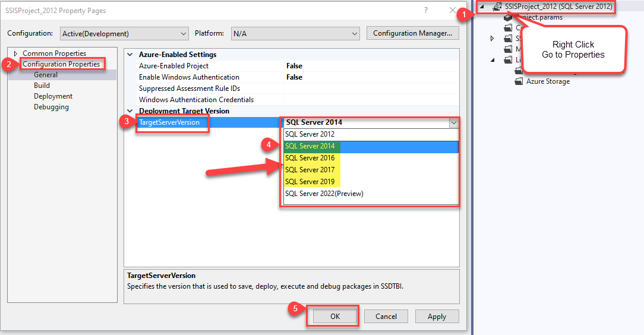Expand the Common Properties node

pos(15,53)
